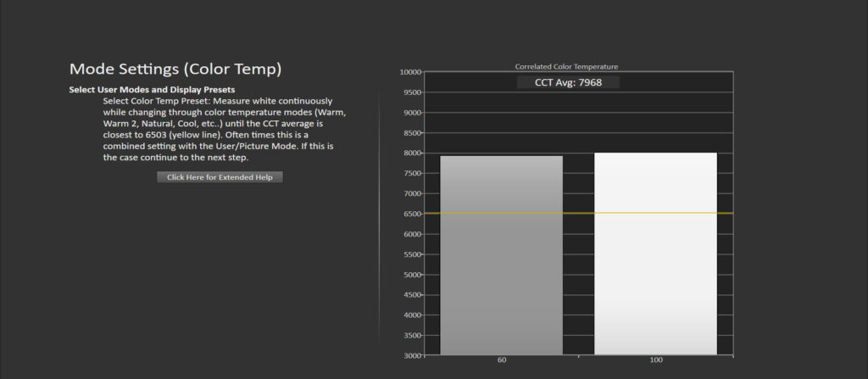Click the 'Click Here for Extended Help' button

[220, 177]
